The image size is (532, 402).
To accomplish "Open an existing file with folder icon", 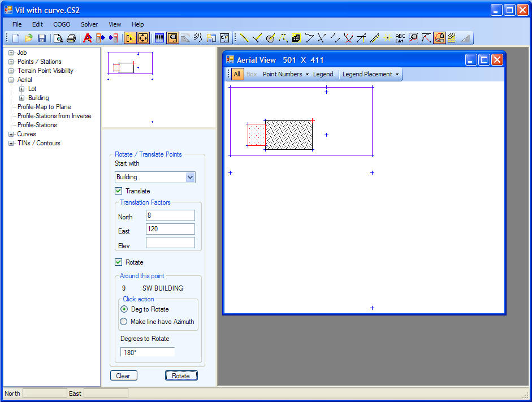I will pos(28,38).
